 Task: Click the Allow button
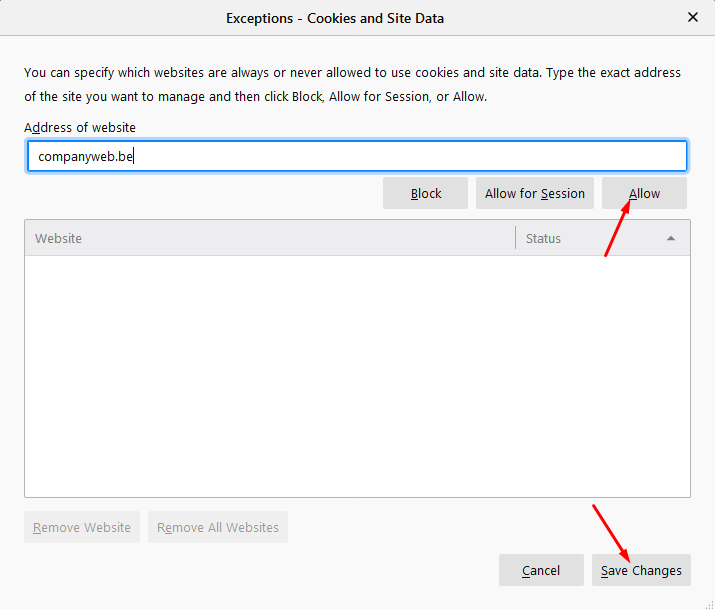(644, 193)
